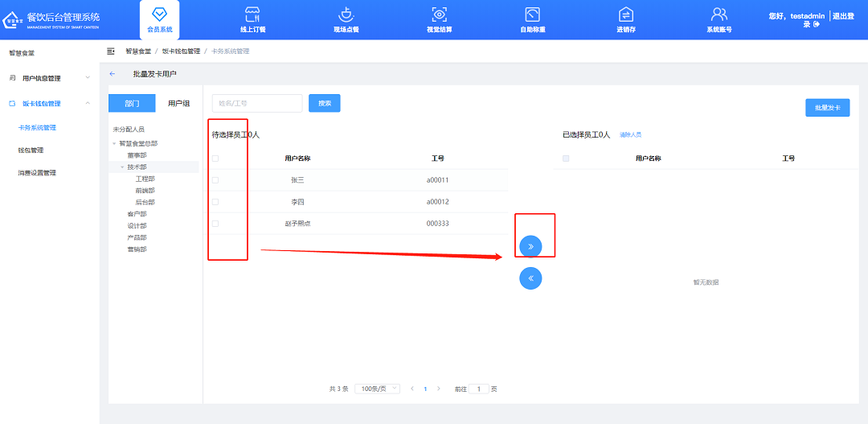This screenshot has height=424, width=868.
Task: Check the box for 李四
Action: click(215, 202)
